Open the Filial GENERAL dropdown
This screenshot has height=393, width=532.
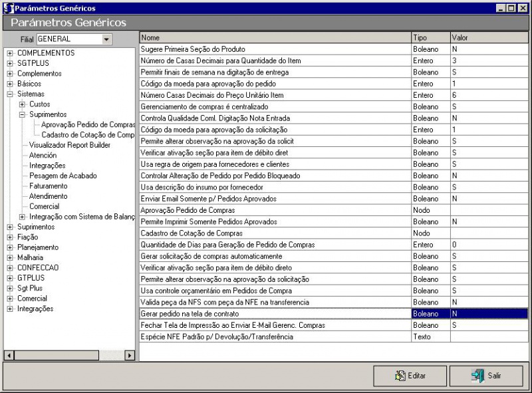pyautogui.click(x=106, y=39)
